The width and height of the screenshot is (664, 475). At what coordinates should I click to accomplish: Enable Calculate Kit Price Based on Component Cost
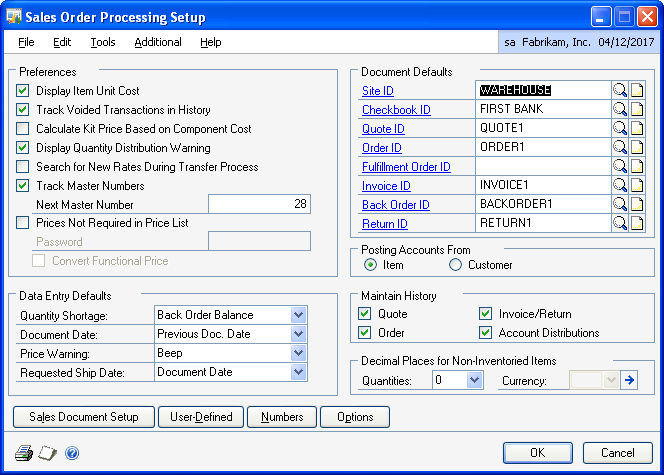pos(22,129)
